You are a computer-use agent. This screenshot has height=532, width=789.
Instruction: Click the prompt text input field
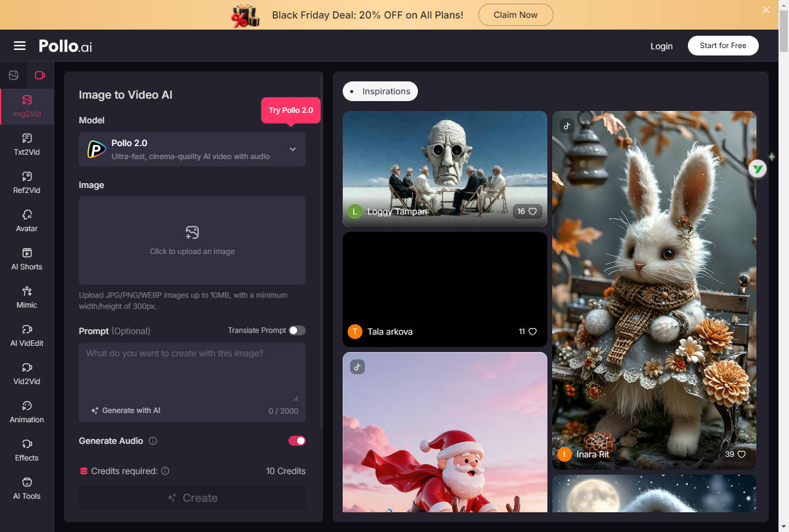pos(192,370)
